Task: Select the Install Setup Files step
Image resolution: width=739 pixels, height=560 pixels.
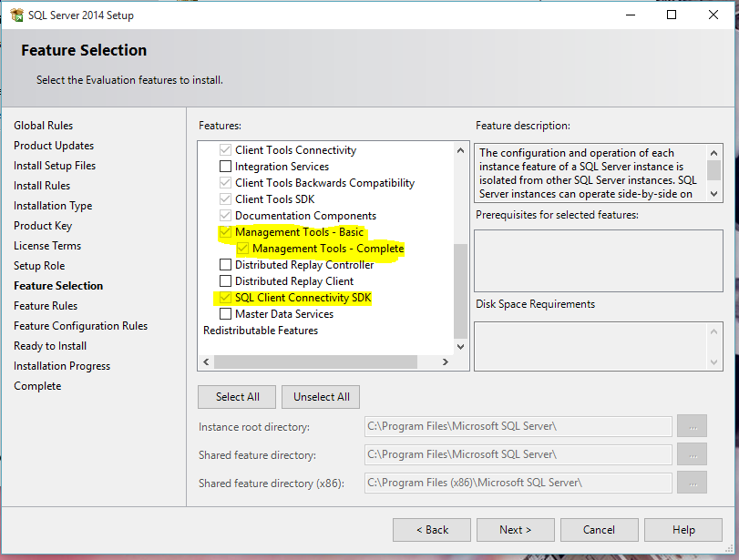Action: (55, 166)
